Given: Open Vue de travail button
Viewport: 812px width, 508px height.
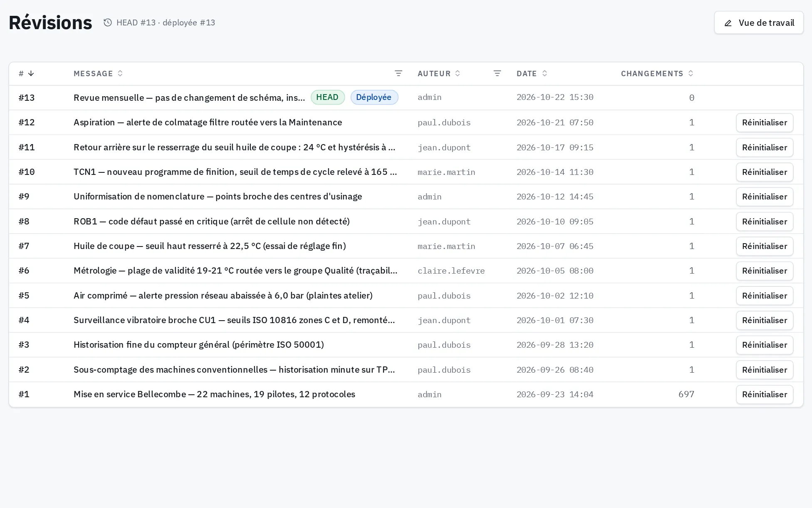Looking at the screenshot, I should [x=759, y=22].
